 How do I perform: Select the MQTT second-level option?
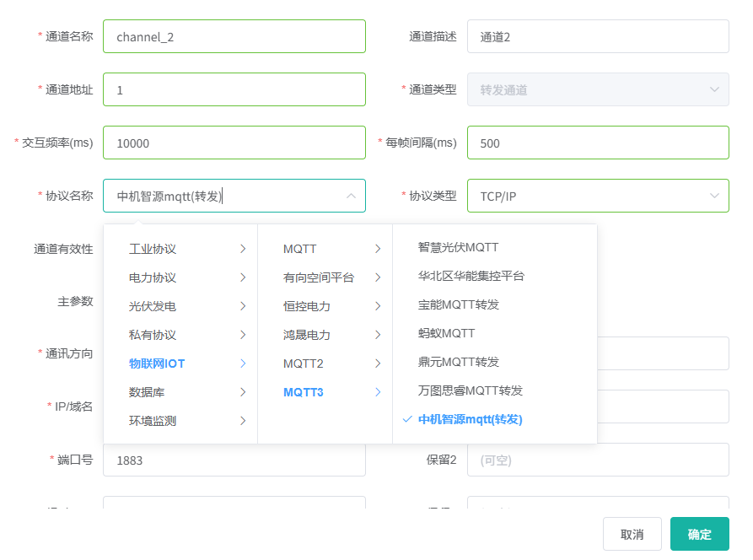[325, 250]
